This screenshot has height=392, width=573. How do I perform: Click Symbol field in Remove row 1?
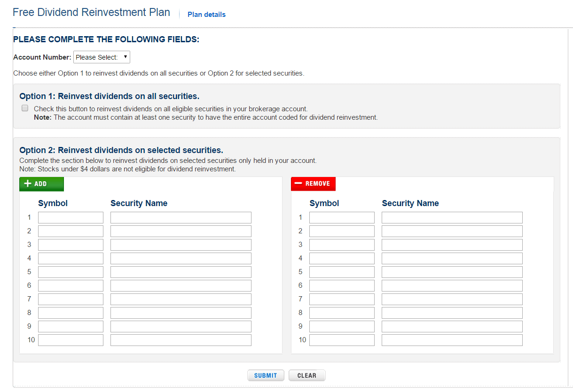coord(342,217)
